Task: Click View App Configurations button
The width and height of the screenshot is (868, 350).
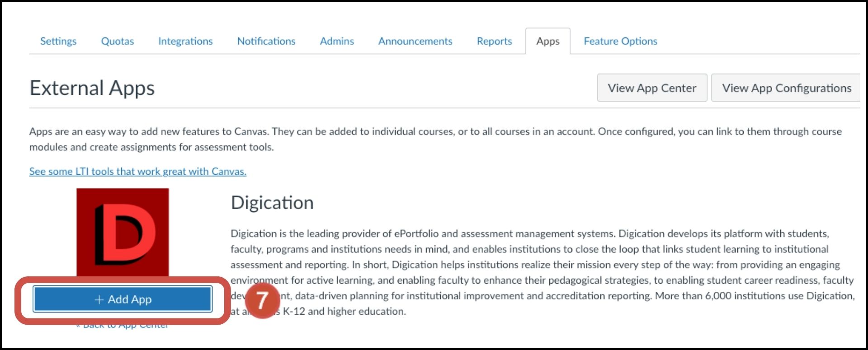Action: pyautogui.click(x=786, y=88)
